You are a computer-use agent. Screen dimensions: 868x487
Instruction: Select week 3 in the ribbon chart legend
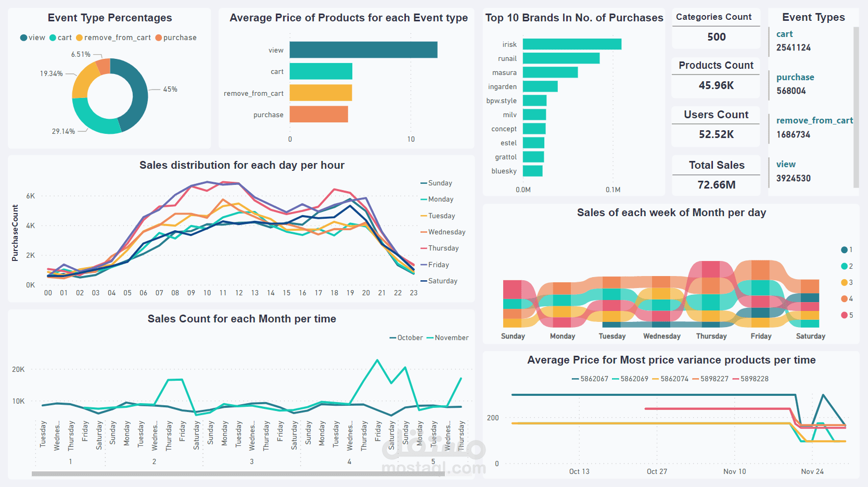pyautogui.click(x=847, y=282)
